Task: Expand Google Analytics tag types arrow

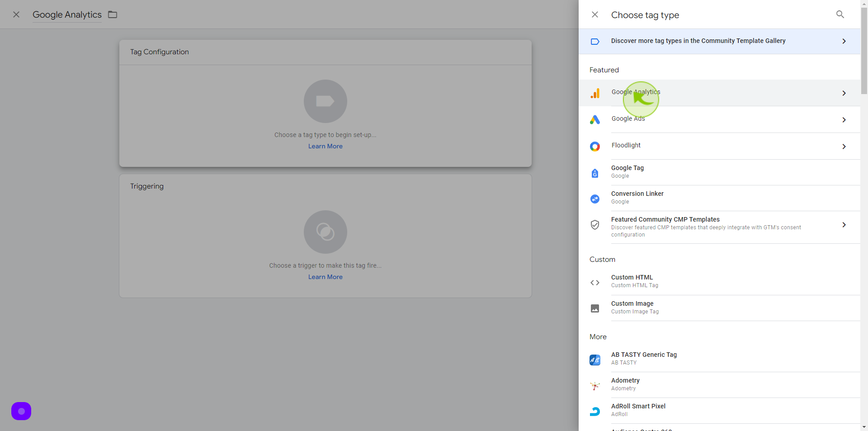Action: coord(844,93)
